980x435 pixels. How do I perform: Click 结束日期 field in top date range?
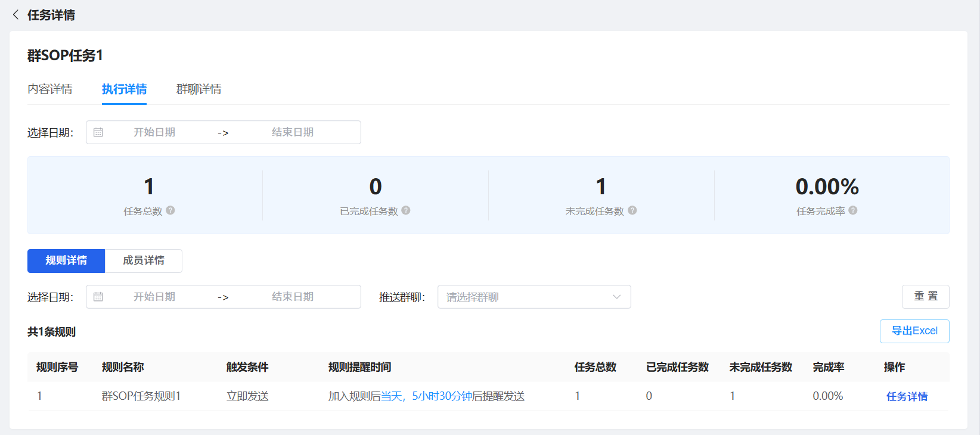[x=293, y=132]
